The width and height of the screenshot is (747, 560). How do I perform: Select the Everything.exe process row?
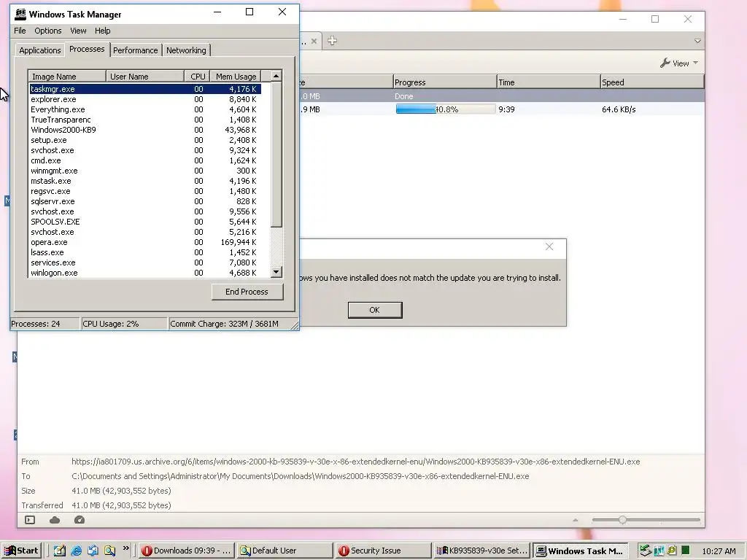(145, 109)
